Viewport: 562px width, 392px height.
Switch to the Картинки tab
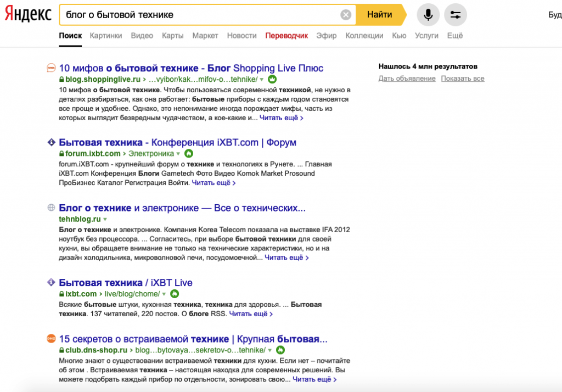point(106,36)
